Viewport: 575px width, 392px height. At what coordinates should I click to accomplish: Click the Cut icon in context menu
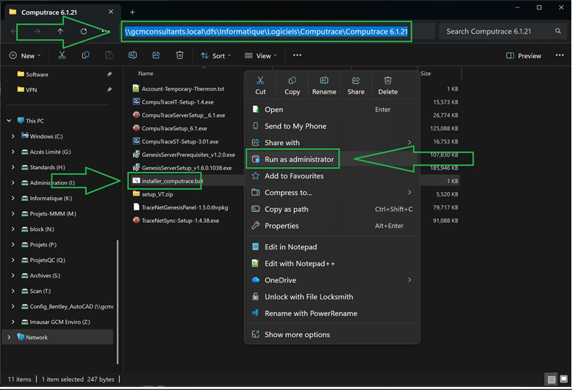pyautogui.click(x=260, y=80)
